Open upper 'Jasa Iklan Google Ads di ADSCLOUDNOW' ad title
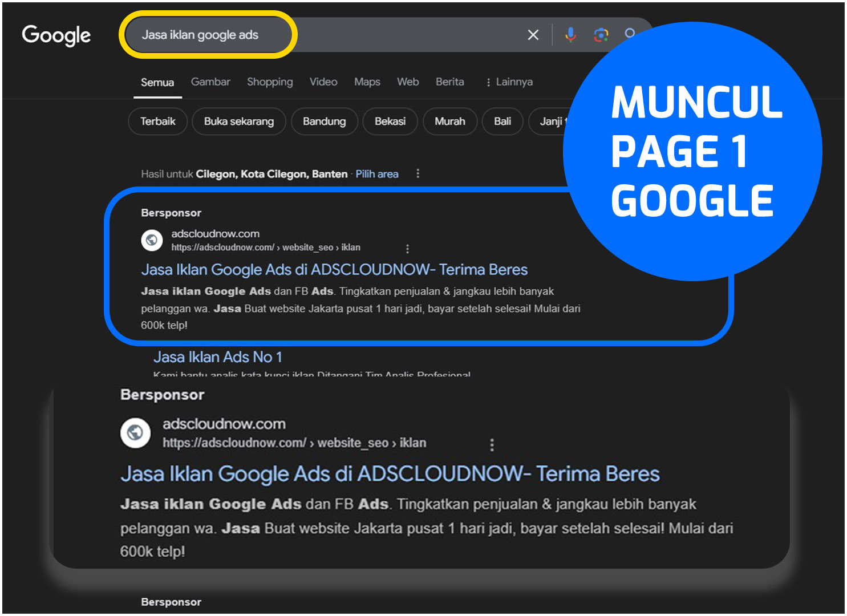The width and height of the screenshot is (847, 616). [334, 269]
